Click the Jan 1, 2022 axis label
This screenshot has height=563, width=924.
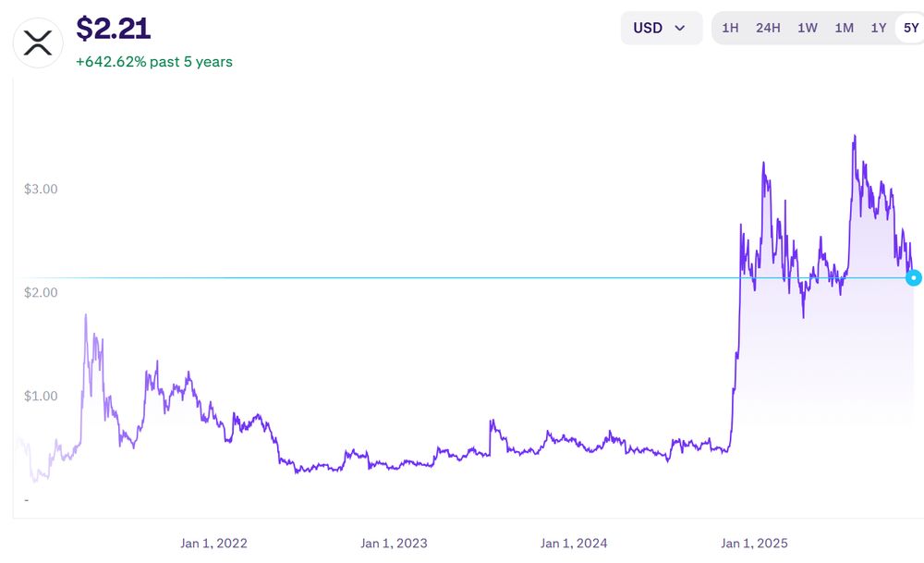pyautogui.click(x=213, y=543)
